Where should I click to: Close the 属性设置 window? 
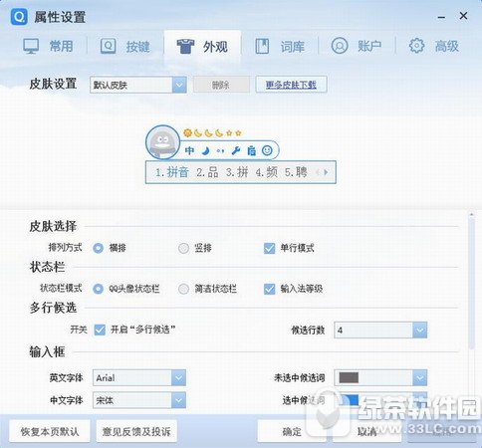(463, 16)
